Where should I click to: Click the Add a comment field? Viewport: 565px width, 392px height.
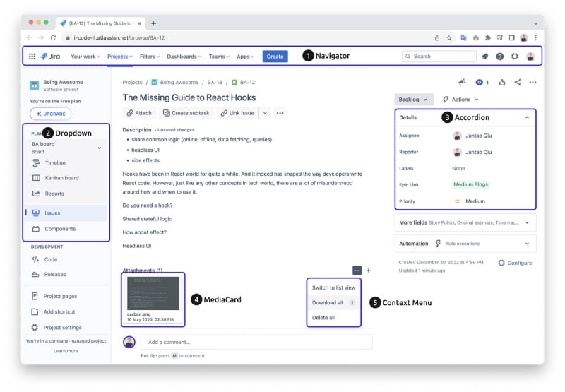[x=256, y=342]
